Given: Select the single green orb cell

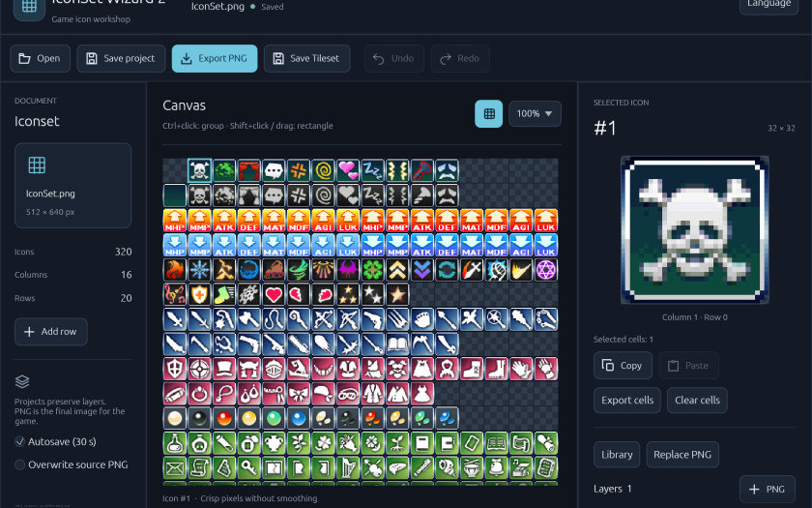Looking at the screenshot, I should tap(274, 419).
